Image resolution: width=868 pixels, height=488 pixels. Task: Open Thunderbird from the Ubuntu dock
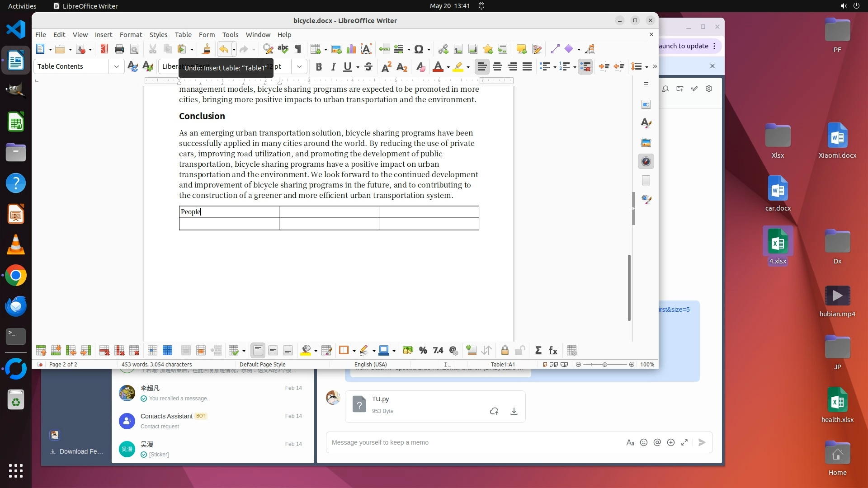16,306
